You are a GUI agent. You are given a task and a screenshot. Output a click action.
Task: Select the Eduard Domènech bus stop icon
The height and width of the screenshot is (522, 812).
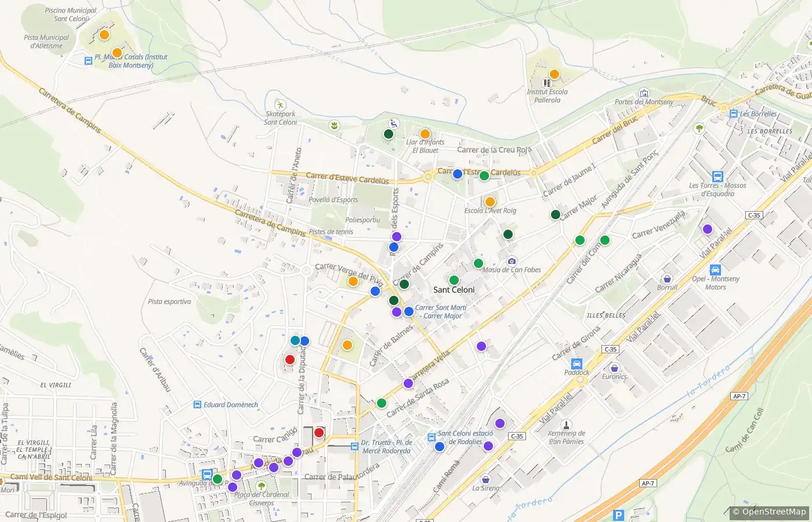click(x=198, y=405)
